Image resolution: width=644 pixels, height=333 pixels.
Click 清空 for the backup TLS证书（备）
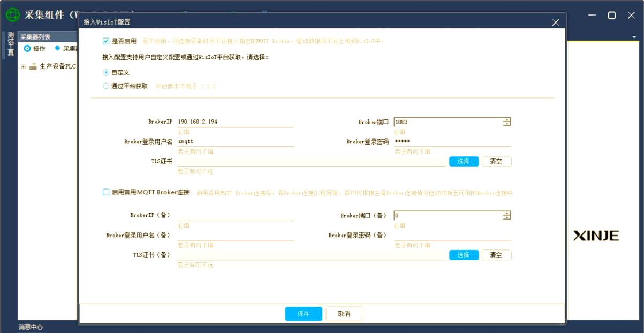click(496, 255)
